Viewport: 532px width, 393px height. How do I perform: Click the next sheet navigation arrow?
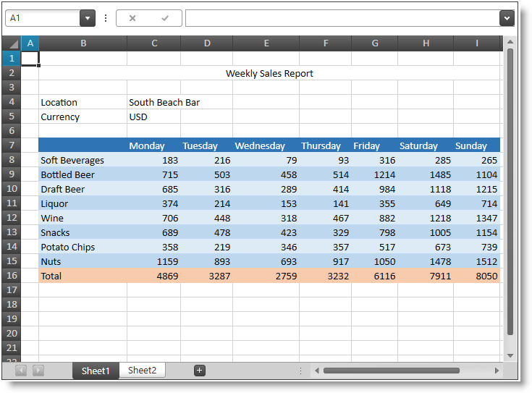coord(38,371)
